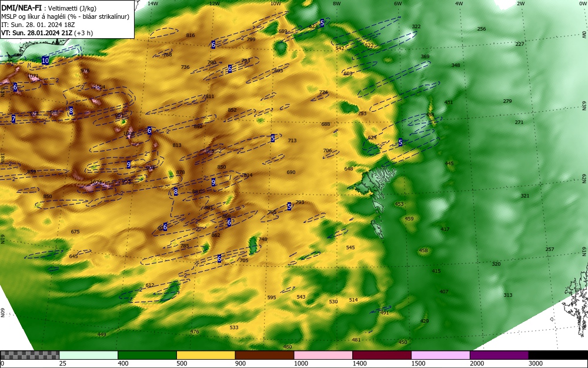The height and width of the screenshot is (368, 588).
Task: Click the map value '322'
Action: point(416,26)
